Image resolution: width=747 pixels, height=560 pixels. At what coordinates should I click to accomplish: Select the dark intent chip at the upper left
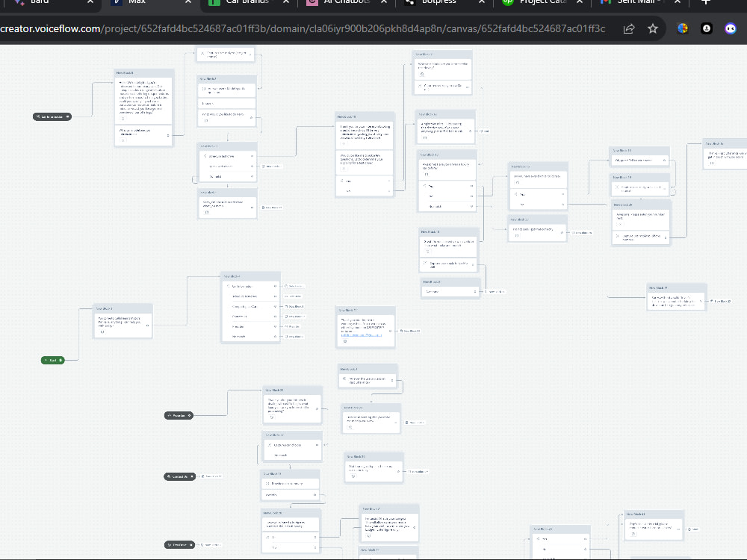tap(52, 116)
